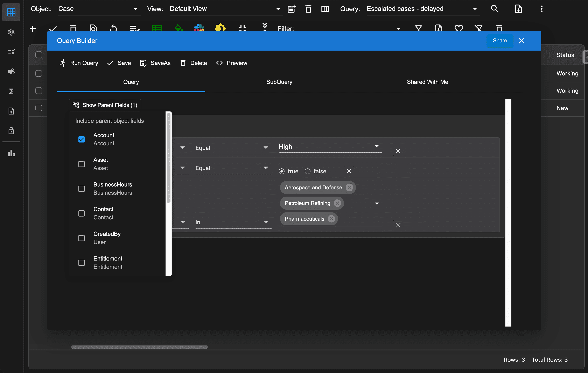Expand the High value dropdown
This screenshot has width=588, height=373.
(377, 146)
